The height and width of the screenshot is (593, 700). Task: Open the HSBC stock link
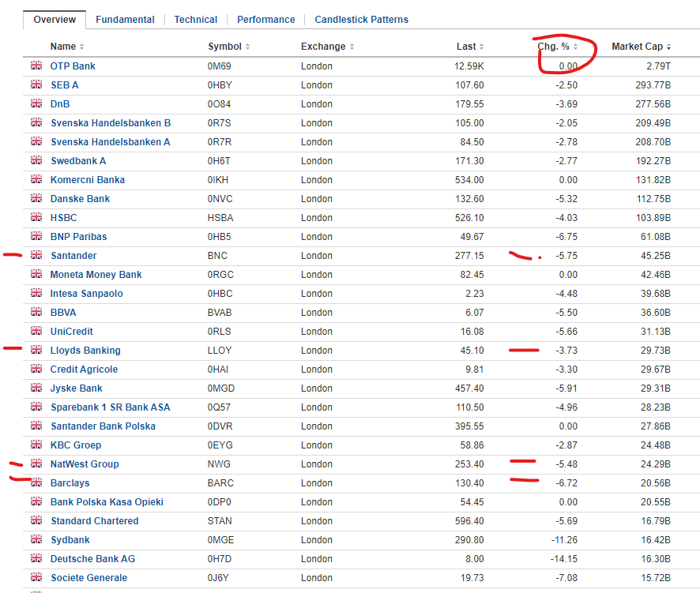point(63,218)
